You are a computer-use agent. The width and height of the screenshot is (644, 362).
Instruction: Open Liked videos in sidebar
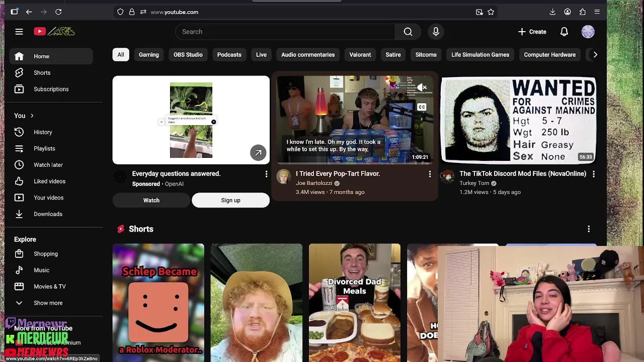tap(51, 181)
